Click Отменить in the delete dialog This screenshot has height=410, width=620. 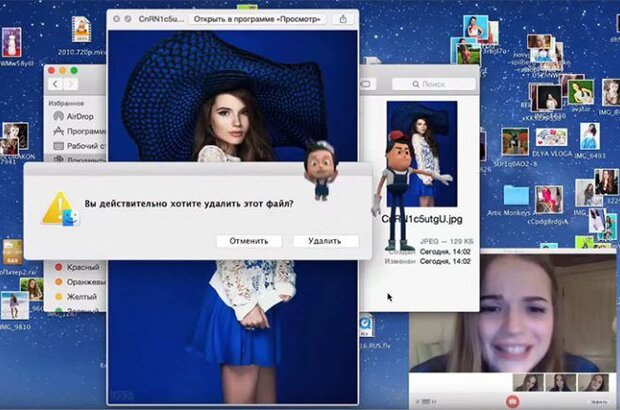[249, 241]
